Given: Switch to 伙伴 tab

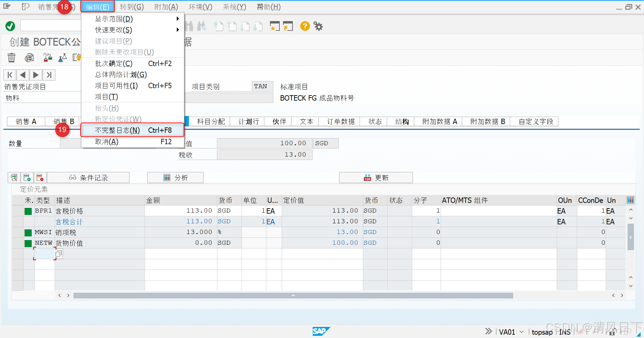Looking at the screenshot, I should (x=279, y=121).
